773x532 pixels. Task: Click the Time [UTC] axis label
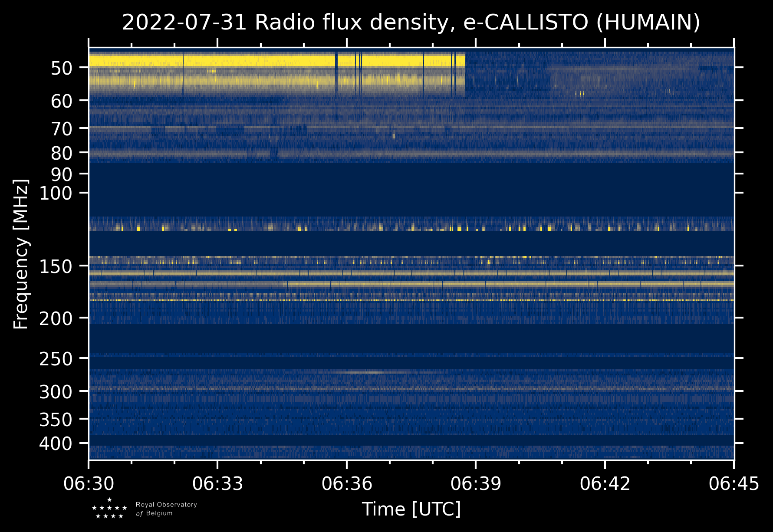[x=411, y=509]
